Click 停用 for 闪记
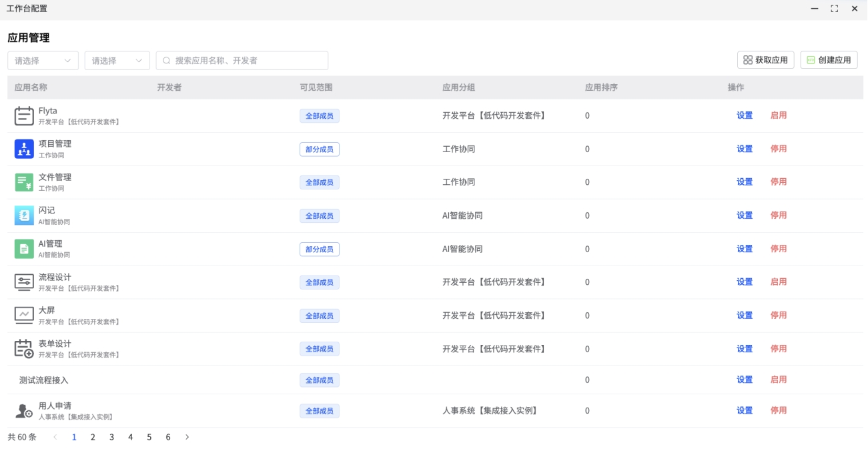Image resolution: width=868 pixels, height=459 pixels. click(779, 215)
